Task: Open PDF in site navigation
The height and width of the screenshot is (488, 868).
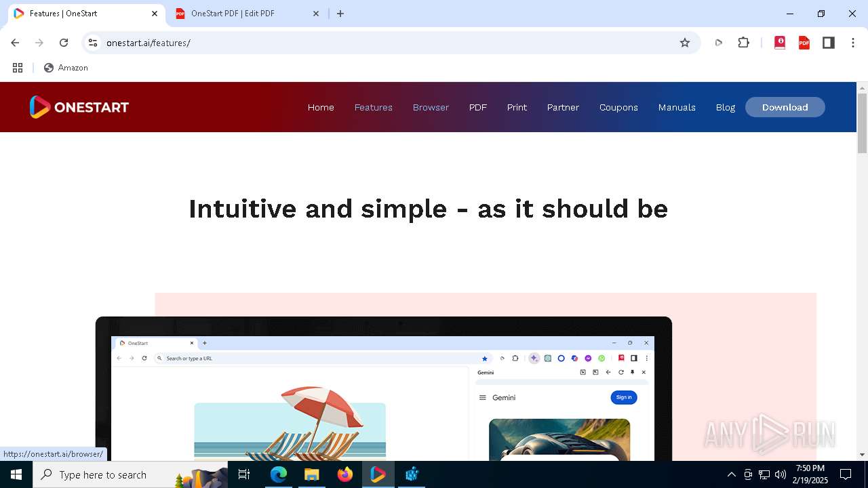Action: [x=478, y=107]
